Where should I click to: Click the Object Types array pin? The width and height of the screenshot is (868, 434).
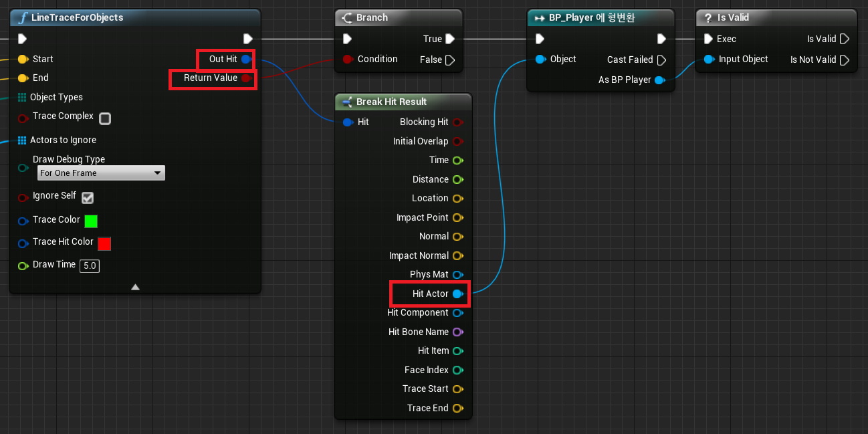(x=22, y=97)
